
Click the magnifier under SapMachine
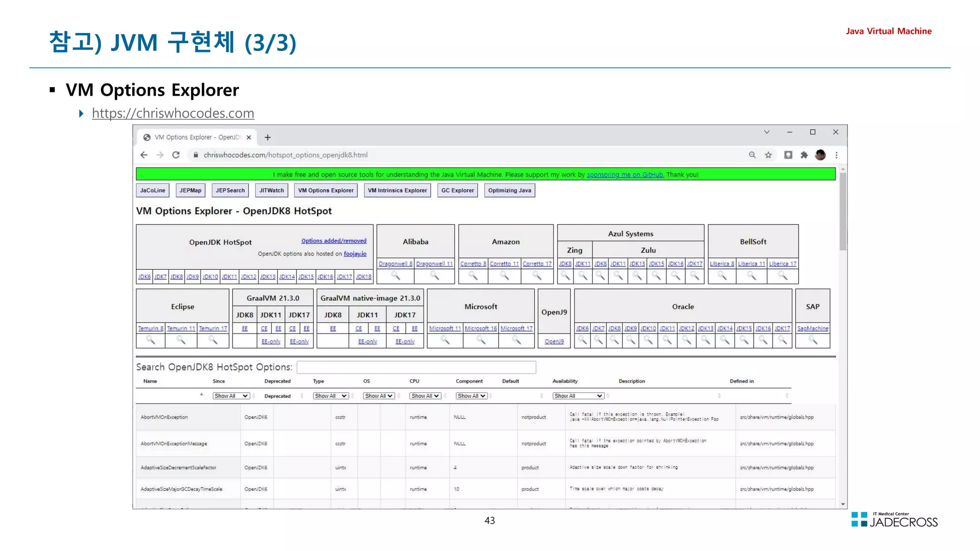(813, 340)
